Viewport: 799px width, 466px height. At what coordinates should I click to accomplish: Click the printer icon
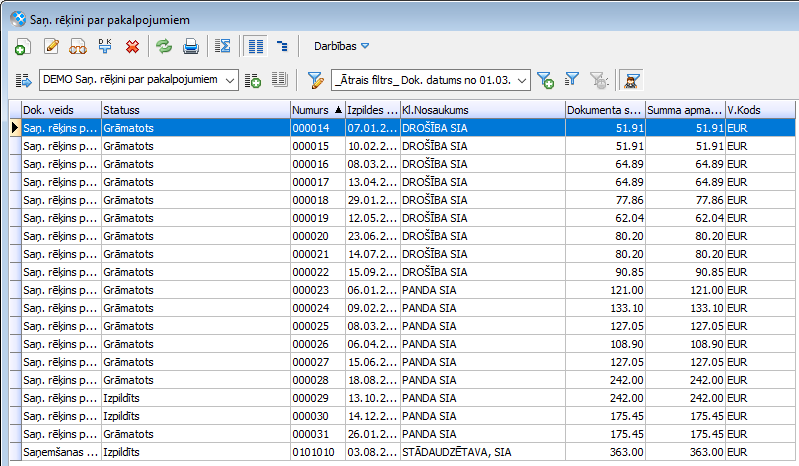tap(191, 46)
